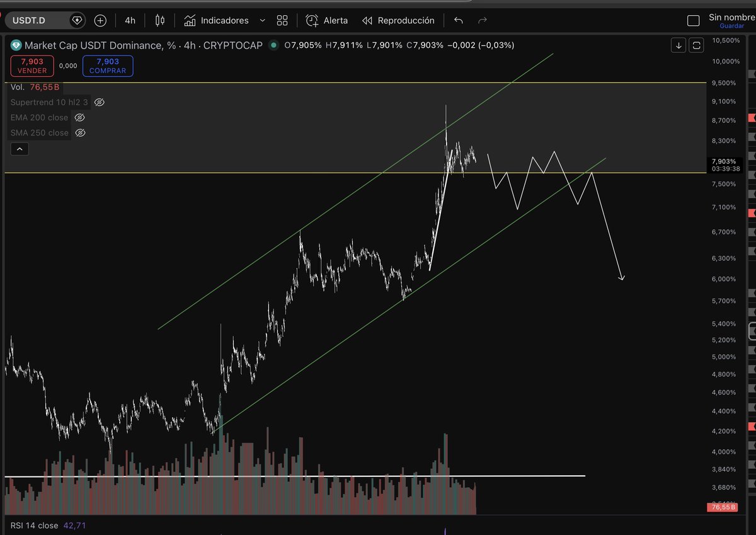Create an Alerta from the toolbar
This screenshot has height=535, width=756.
(327, 20)
